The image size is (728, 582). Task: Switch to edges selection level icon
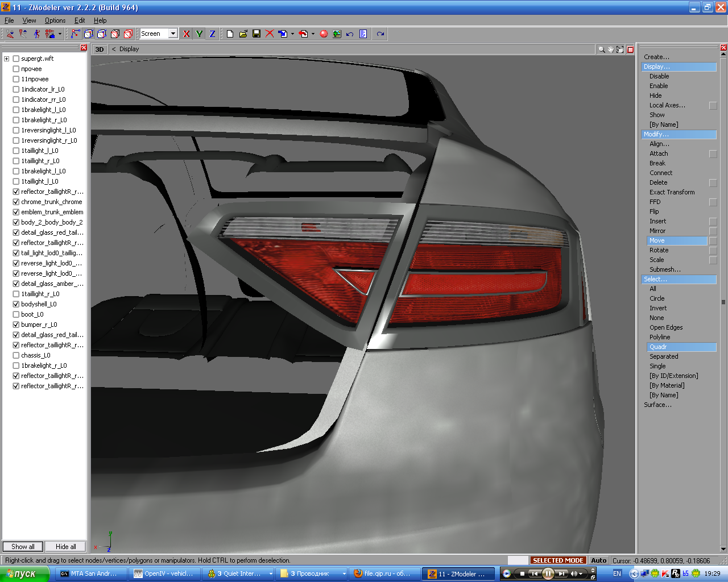(x=23, y=34)
